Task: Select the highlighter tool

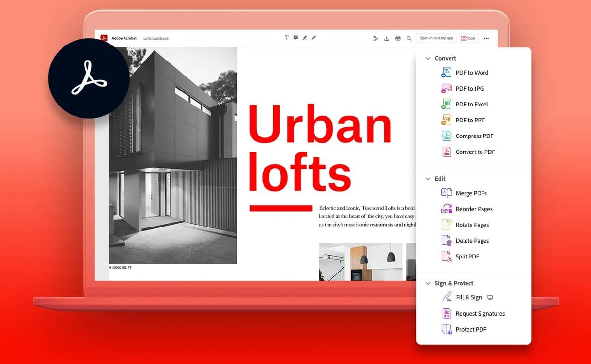Action: pos(305,38)
